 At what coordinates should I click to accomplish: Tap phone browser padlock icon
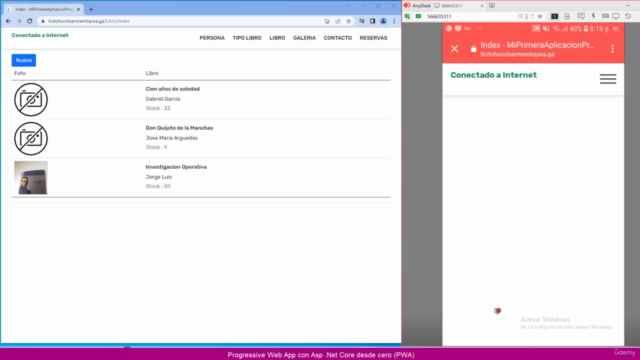click(x=473, y=49)
